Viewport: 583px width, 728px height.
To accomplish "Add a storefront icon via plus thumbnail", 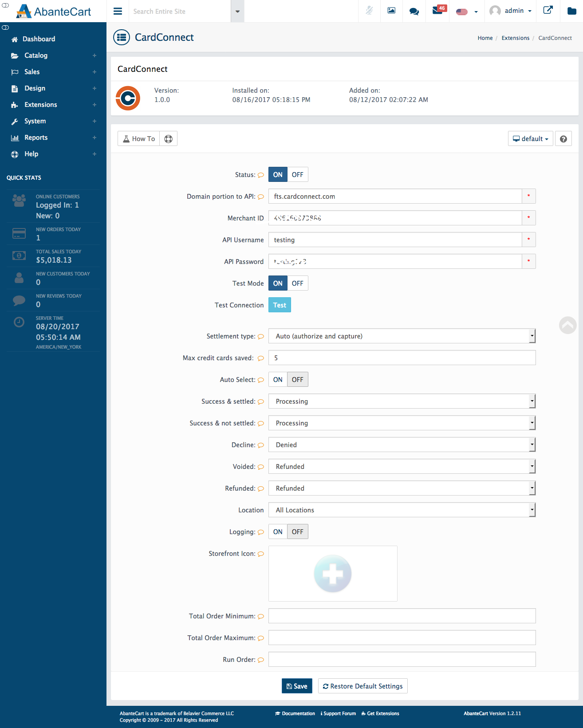I will pyautogui.click(x=333, y=574).
